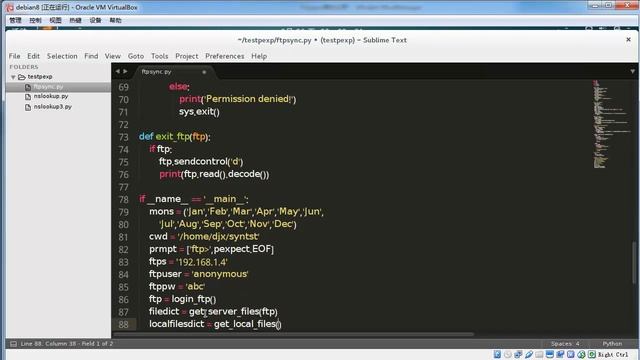This screenshot has width=640, height=360.
Task: Open VirtualBox 热键 menu
Action: pos(75,20)
